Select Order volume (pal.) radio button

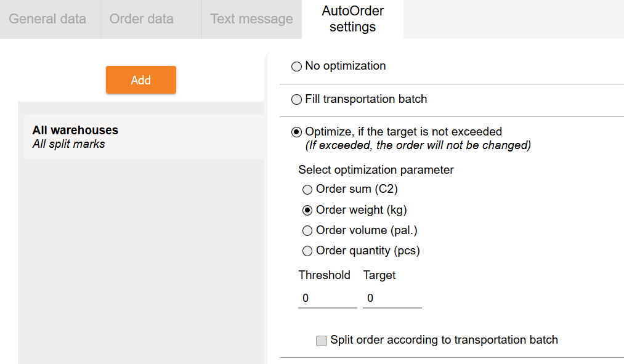tap(307, 230)
